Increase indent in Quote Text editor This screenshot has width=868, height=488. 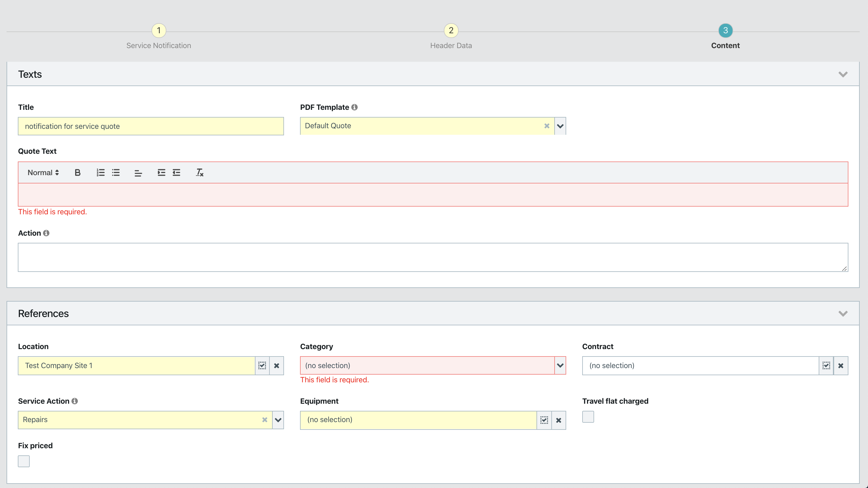coord(161,173)
